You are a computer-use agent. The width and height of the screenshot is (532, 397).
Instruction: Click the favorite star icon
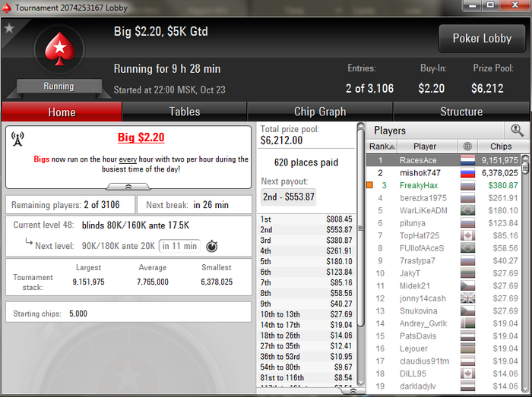(9, 28)
